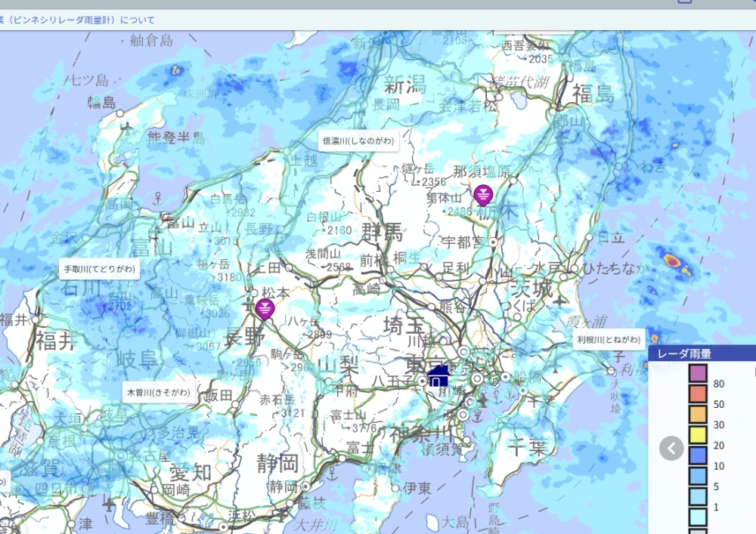Click the intense rain cell off Hitachinaka
This screenshot has height=534, width=756.
pos(672,261)
